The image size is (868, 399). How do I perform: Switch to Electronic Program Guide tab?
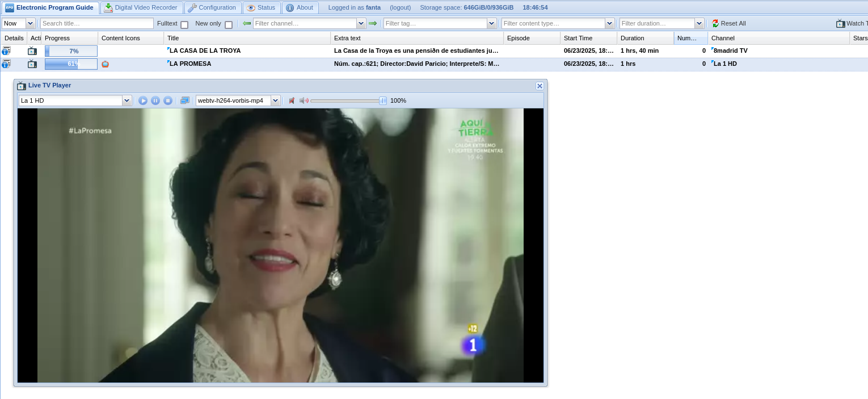(49, 8)
